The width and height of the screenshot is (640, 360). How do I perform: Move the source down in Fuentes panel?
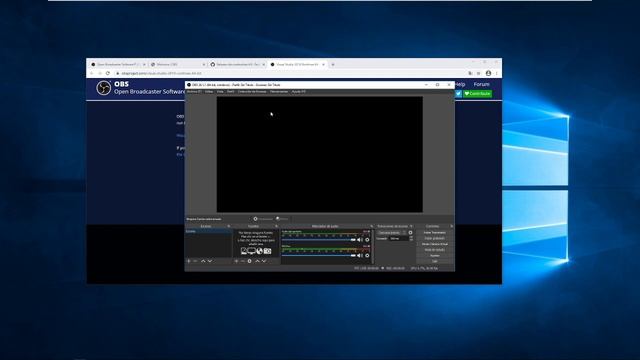pos(264,261)
